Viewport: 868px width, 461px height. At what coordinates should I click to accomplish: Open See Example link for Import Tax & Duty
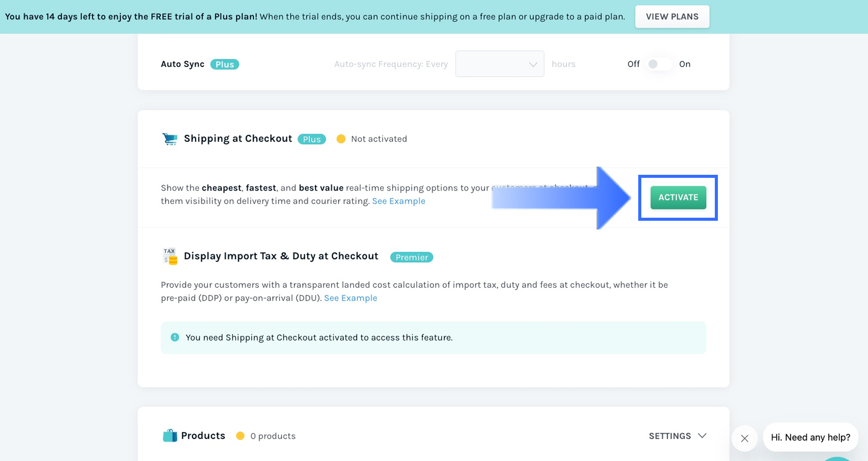(x=350, y=298)
